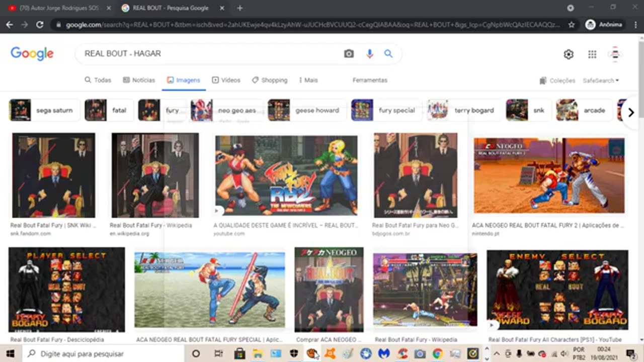644x362 pixels.
Task: Open the Google account avatar
Action: [615, 54]
